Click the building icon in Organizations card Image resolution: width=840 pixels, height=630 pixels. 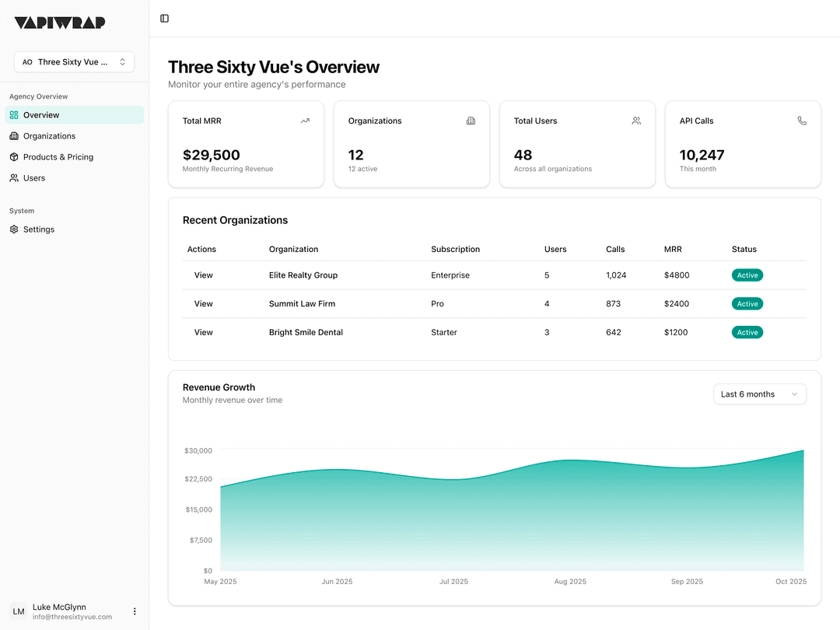pos(471,121)
